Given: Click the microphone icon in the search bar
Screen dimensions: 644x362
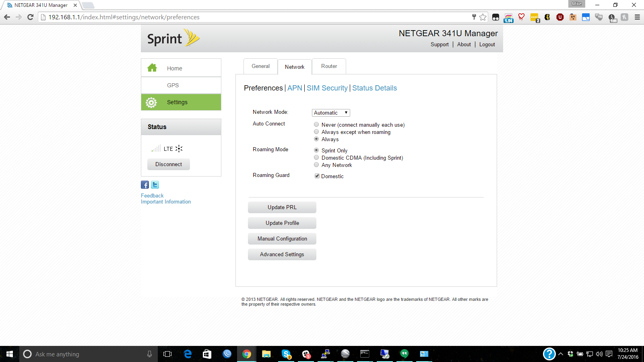Looking at the screenshot, I should pyautogui.click(x=149, y=354).
